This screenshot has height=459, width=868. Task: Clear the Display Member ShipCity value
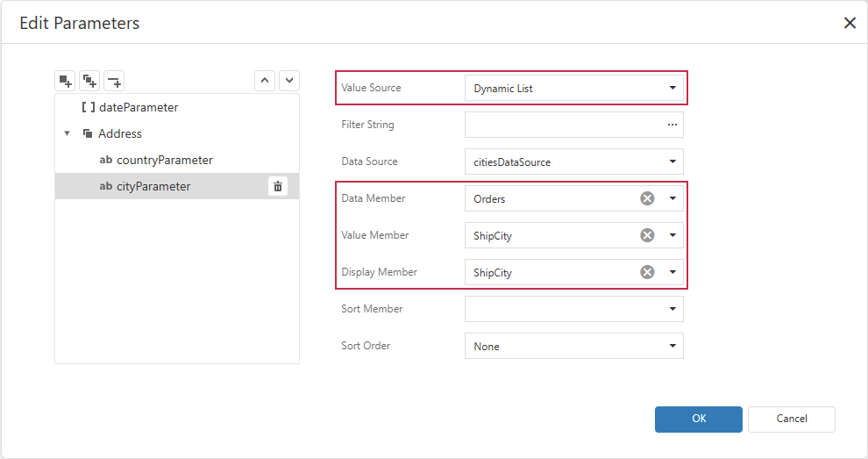pyautogui.click(x=647, y=272)
